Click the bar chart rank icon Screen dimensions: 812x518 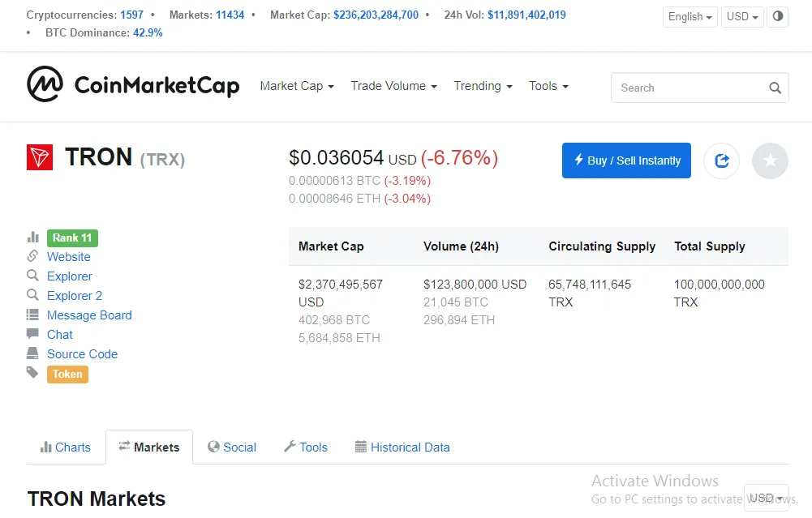pos(33,237)
